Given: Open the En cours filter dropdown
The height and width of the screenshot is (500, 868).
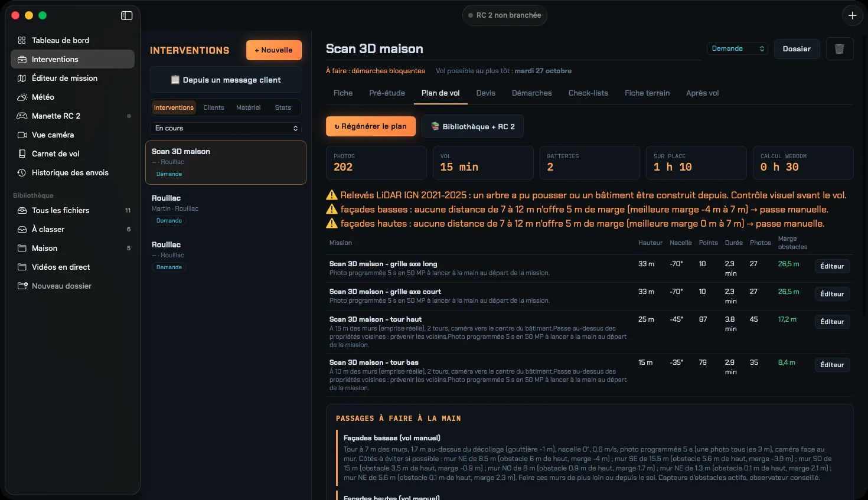Looking at the screenshot, I should point(226,128).
